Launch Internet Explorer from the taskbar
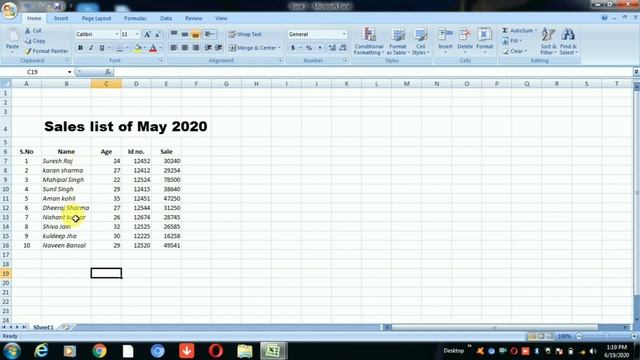The width and height of the screenshot is (640, 360). pyautogui.click(x=41, y=351)
